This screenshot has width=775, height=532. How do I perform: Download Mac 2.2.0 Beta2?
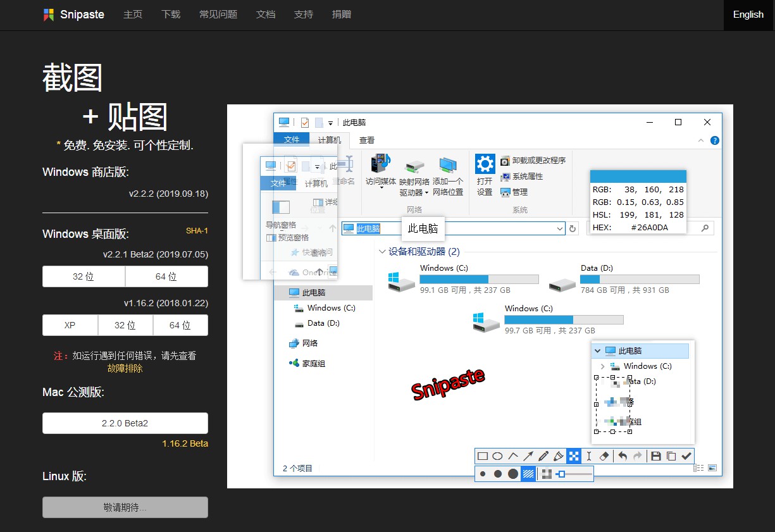(x=125, y=423)
